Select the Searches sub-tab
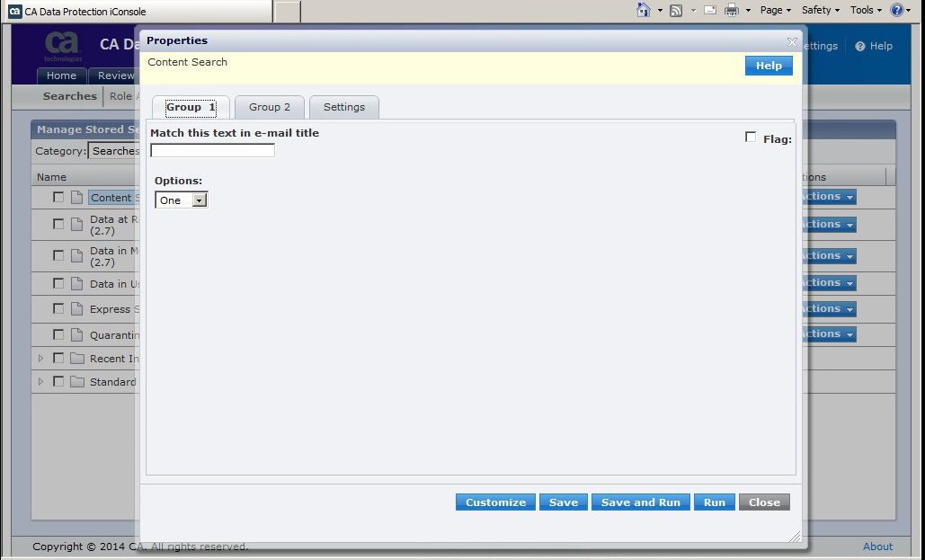Screen dimensions: 925x560 69,96
